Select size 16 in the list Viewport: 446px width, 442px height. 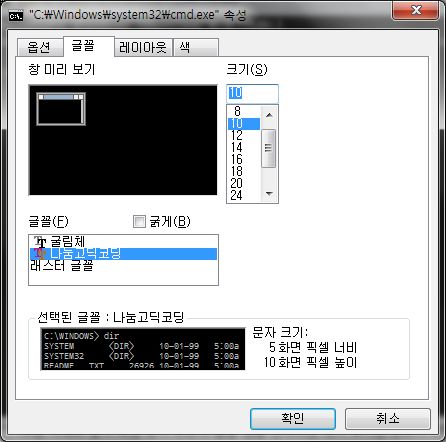[x=244, y=159]
